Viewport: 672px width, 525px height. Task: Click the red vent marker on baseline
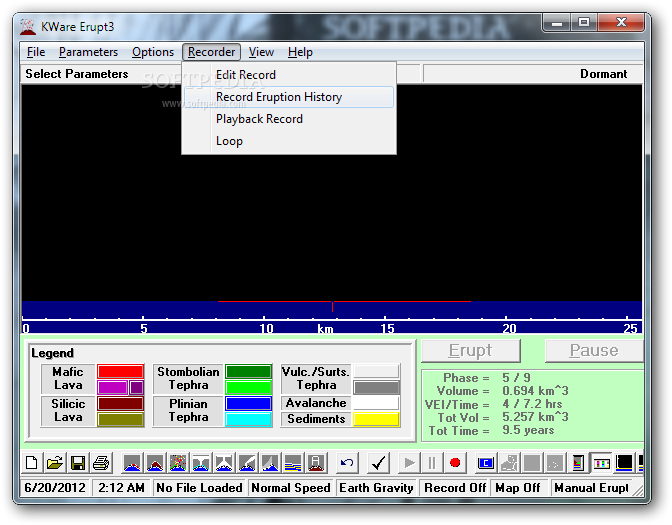[332, 306]
